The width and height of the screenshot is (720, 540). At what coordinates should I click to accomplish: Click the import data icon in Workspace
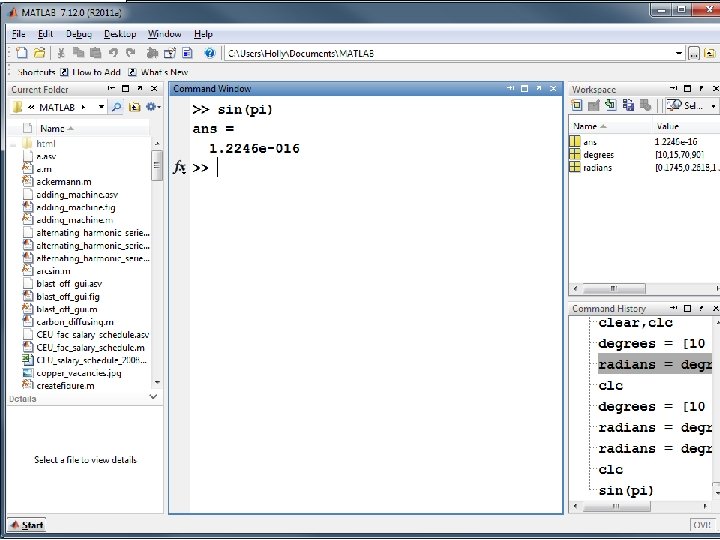(x=610, y=105)
